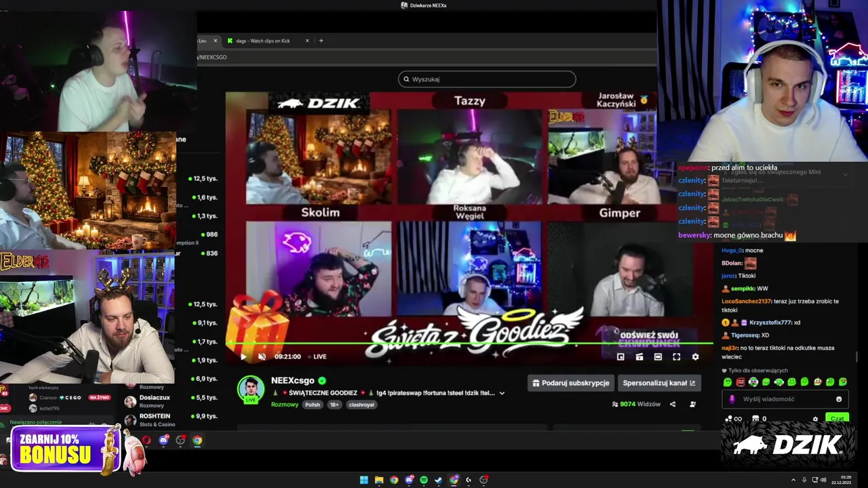
Task: Close the 'dags - Watch clips on Kick' tab
Action: 307,41
